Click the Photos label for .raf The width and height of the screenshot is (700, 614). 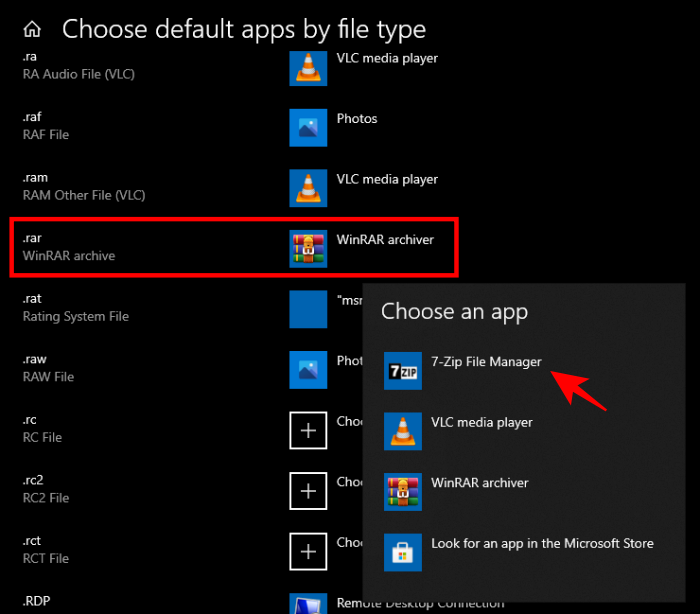[357, 119]
